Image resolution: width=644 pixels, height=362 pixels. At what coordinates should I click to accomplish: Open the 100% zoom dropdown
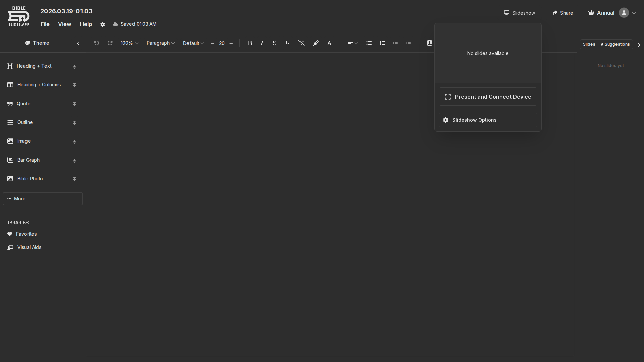(129, 43)
